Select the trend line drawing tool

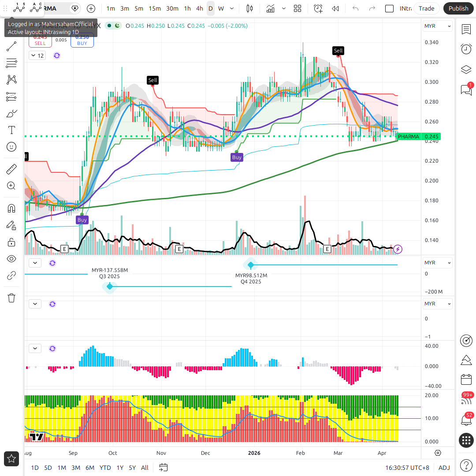pyautogui.click(x=11, y=46)
